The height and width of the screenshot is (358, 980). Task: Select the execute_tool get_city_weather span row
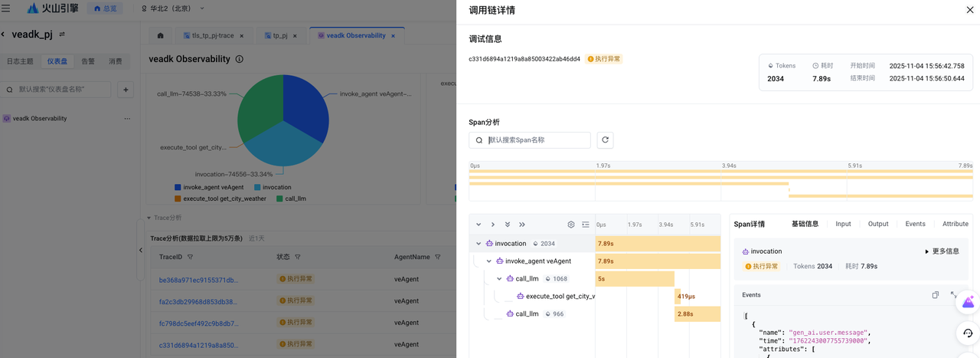click(559, 297)
